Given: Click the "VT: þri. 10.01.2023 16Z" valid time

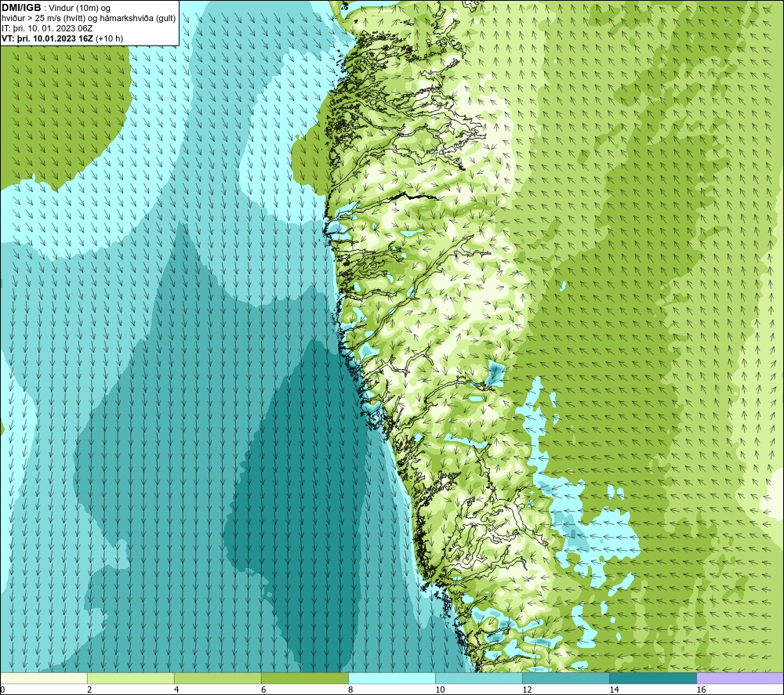Looking at the screenshot, I should pyautogui.click(x=48, y=38).
